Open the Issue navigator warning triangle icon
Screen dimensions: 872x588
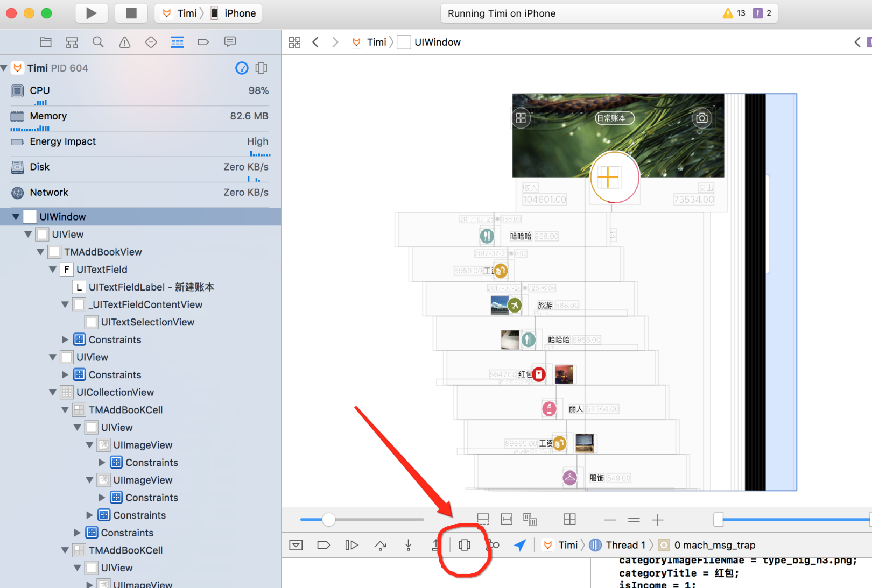pos(124,41)
